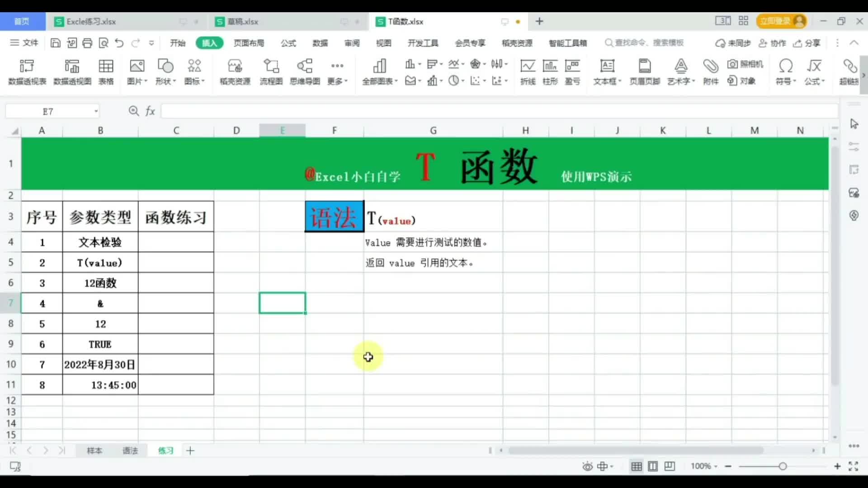Open the 照相机 camera tool
Viewport: 868px width, 488px height.
point(745,64)
